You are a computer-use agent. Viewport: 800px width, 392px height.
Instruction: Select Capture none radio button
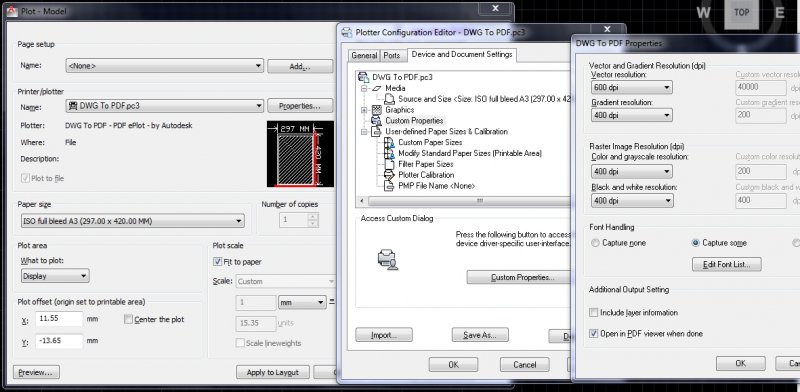click(x=595, y=243)
